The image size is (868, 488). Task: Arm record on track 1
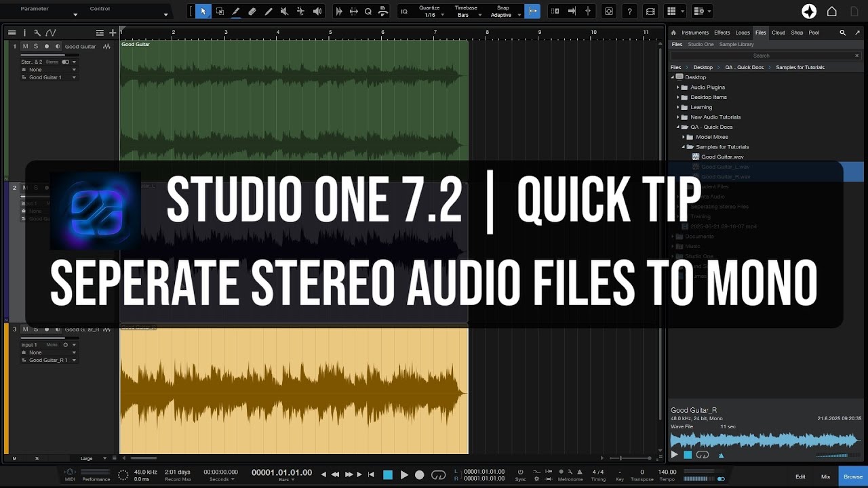pyautogui.click(x=47, y=47)
